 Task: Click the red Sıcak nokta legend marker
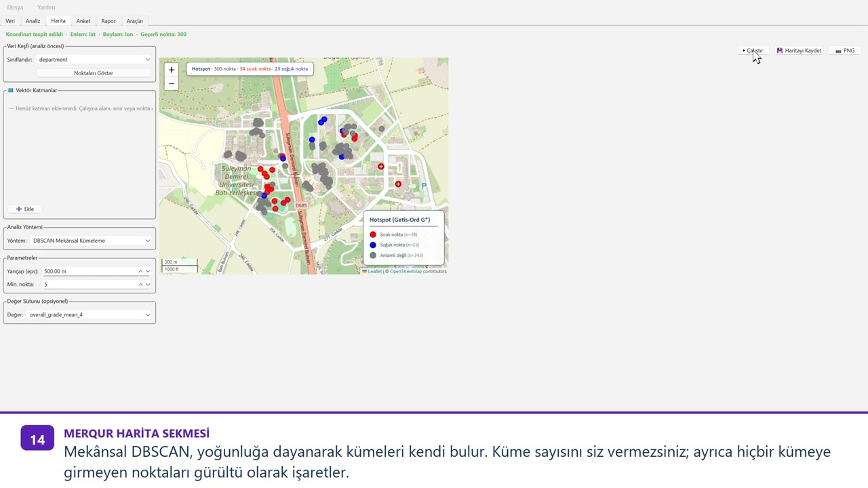tap(373, 235)
